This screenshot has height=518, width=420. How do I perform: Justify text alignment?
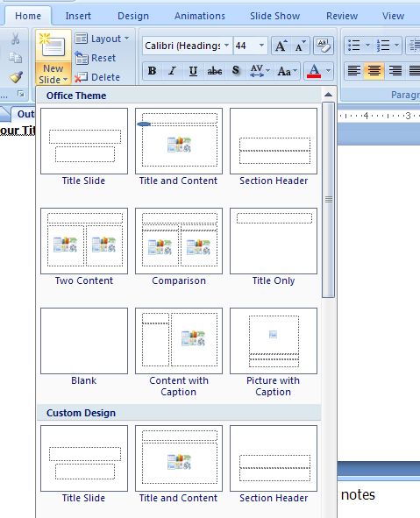(x=414, y=71)
